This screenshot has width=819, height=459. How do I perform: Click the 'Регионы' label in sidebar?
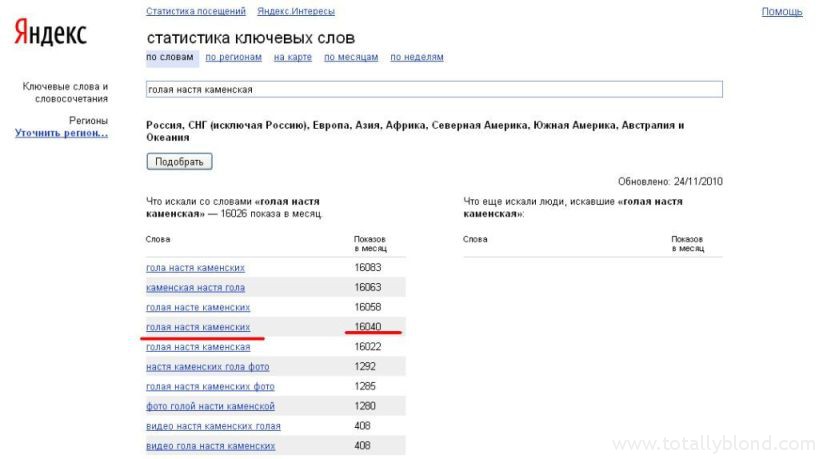click(x=88, y=121)
